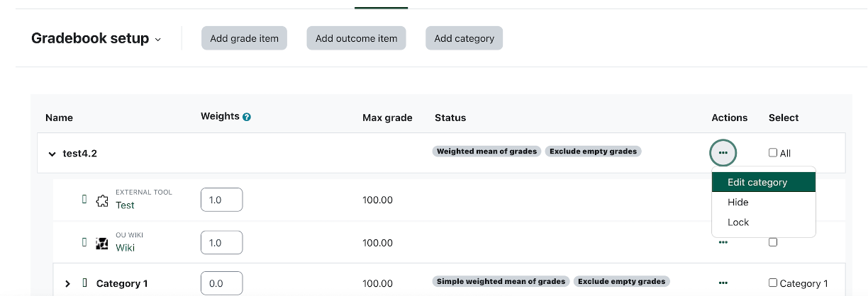Screen dimensions: 868x296
Task: Click the move handle on the Wiki row
Action: coord(84,242)
